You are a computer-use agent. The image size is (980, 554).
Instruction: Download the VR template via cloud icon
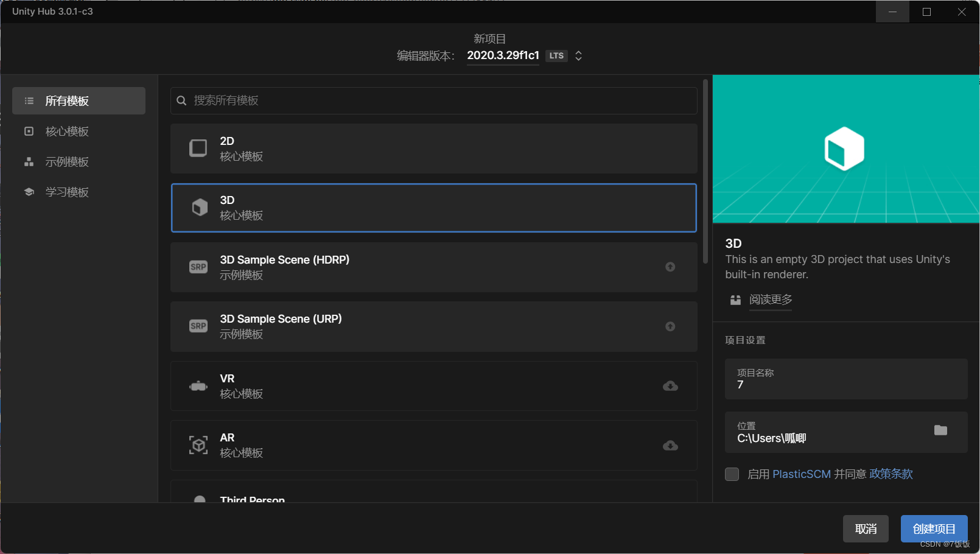click(x=670, y=386)
